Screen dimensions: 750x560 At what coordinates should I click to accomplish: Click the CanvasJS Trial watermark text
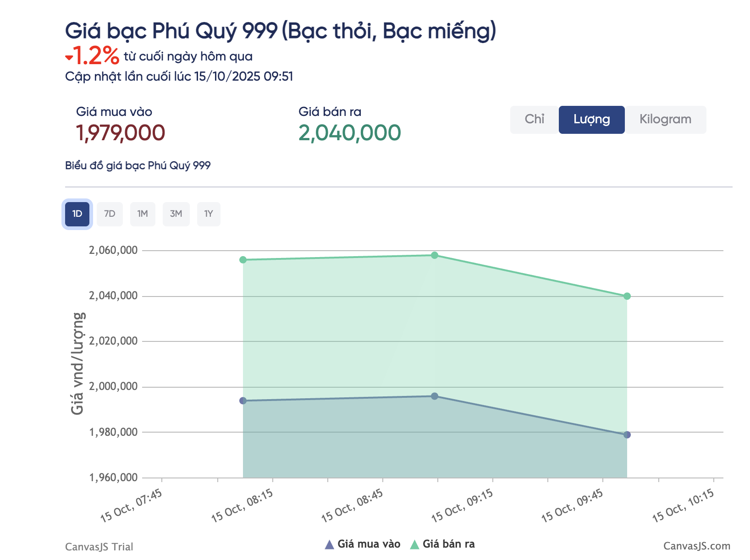pyautogui.click(x=99, y=547)
